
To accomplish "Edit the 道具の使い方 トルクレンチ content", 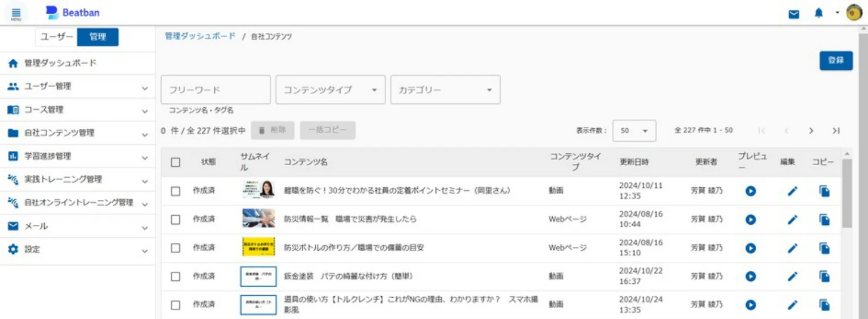I will 793,305.
